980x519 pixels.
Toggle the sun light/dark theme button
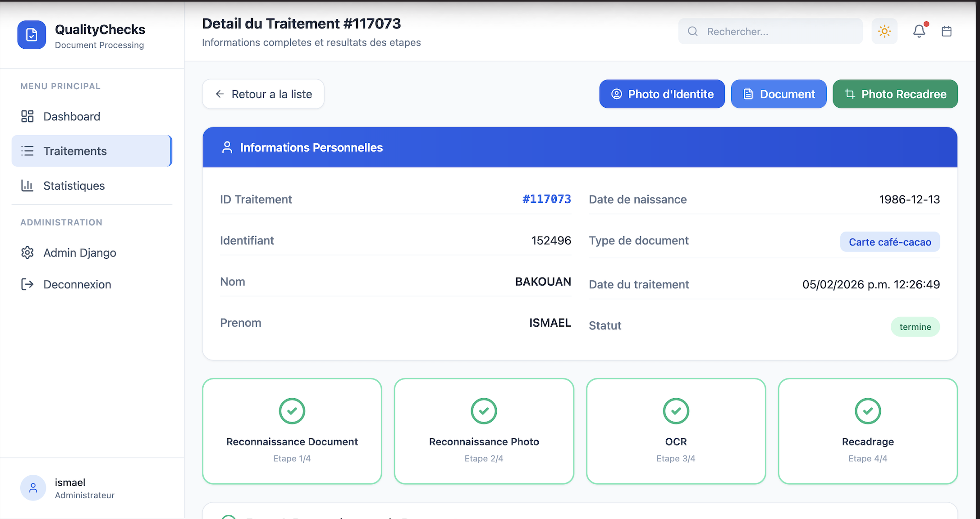(884, 32)
